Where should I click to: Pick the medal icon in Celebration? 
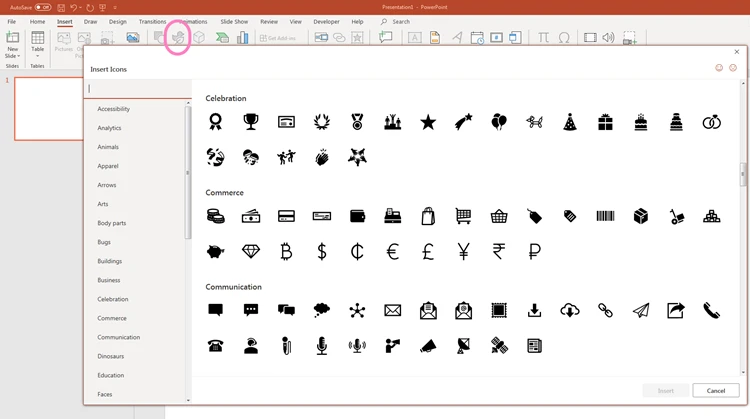357,122
